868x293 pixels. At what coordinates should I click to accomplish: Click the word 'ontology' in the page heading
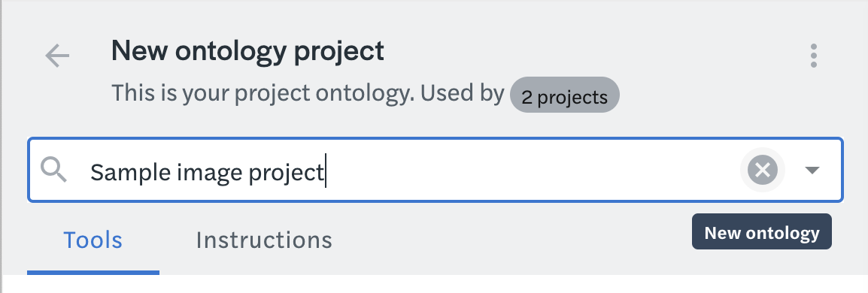pos(232,51)
